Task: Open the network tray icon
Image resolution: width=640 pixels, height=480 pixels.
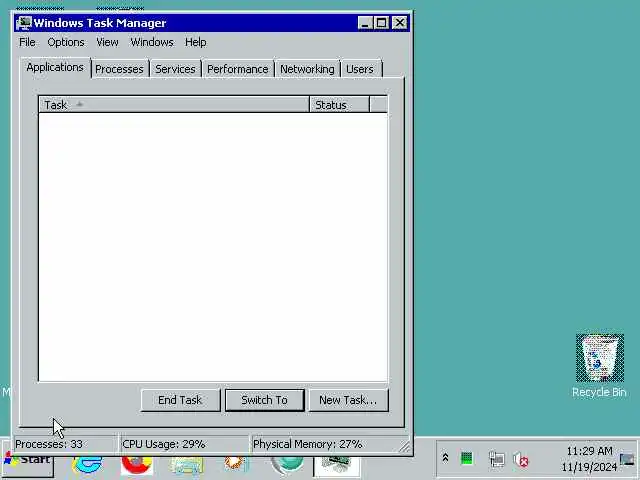Action: point(497,459)
